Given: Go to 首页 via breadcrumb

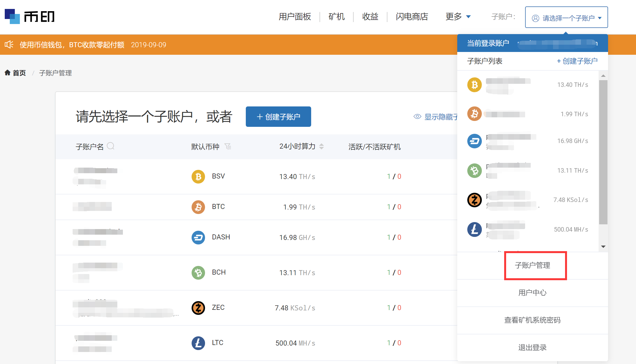Looking at the screenshot, I should coord(19,73).
